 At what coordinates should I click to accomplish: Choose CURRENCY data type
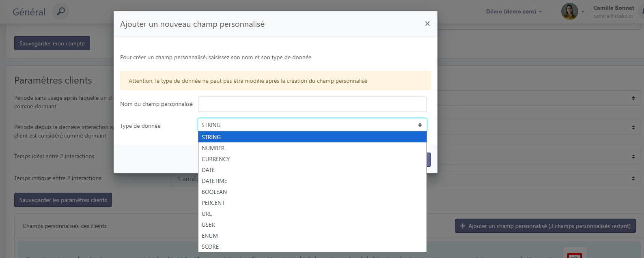312,159
